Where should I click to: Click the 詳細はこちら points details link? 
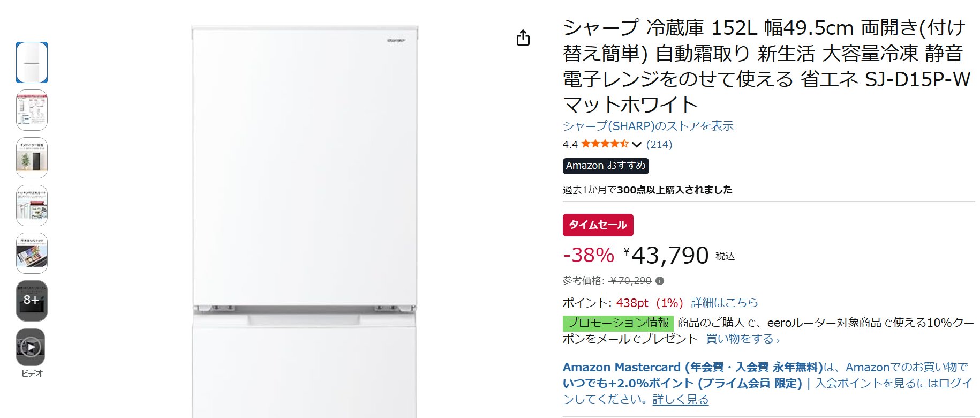(x=724, y=303)
